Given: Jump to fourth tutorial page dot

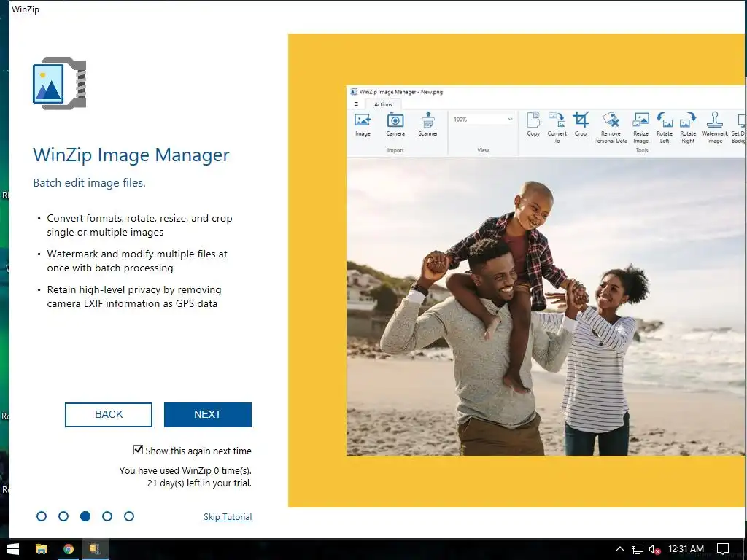Looking at the screenshot, I should click(107, 516).
